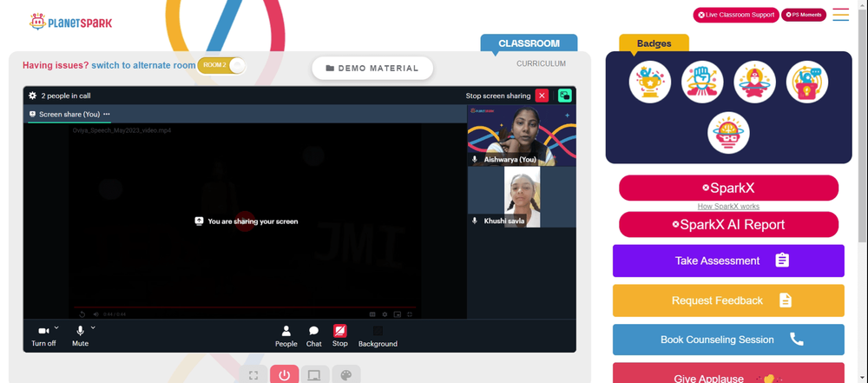This screenshot has width=868, height=383.
Task: Click the whiteboard screen icon below video
Action: [x=315, y=375]
